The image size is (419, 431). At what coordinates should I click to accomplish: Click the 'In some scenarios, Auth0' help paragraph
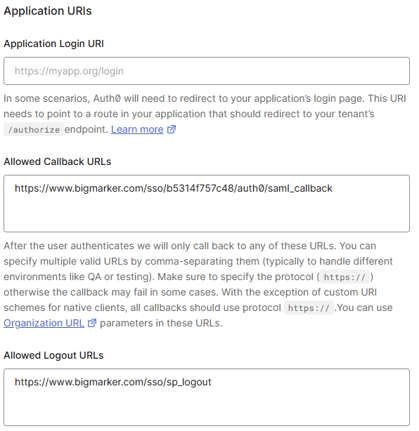pyautogui.click(x=205, y=114)
